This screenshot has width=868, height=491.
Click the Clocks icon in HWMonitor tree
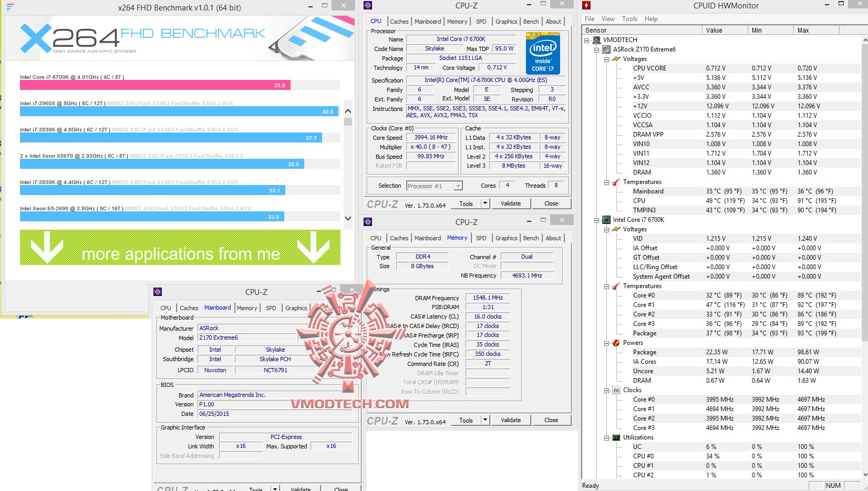(616, 390)
